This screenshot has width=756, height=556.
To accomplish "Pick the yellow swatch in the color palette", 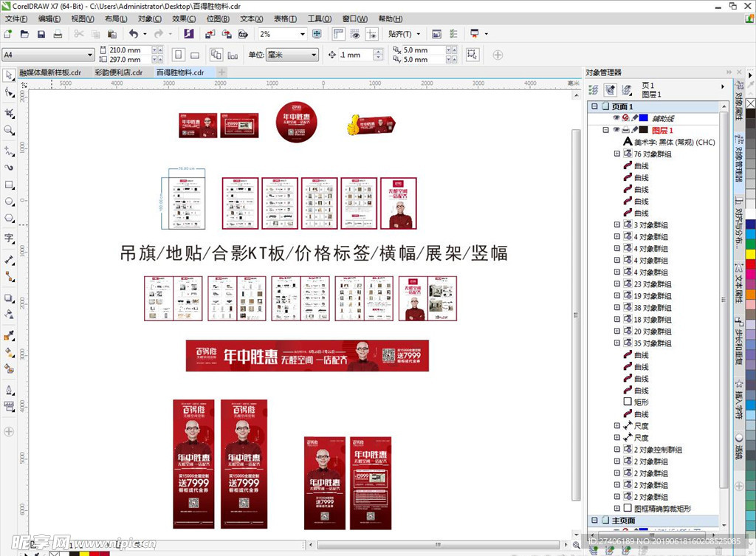I will coord(751,254).
